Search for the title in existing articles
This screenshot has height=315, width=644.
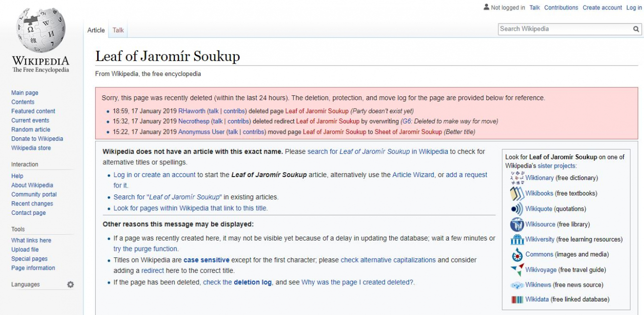(x=167, y=197)
